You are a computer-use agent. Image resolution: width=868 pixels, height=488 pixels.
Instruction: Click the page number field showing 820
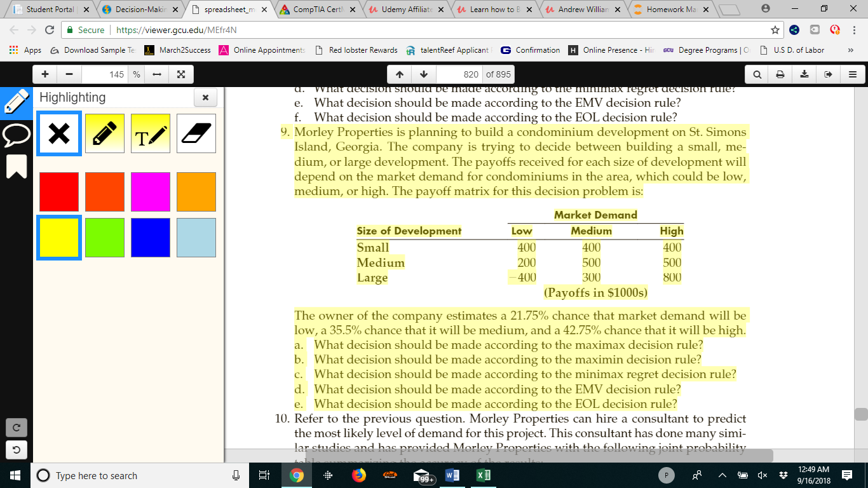click(x=458, y=74)
